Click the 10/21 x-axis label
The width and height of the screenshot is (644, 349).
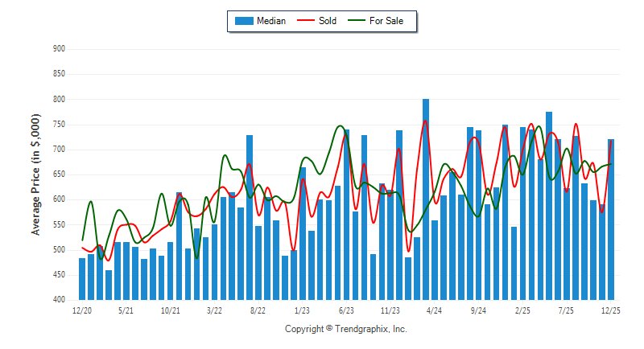(x=170, y=310)
